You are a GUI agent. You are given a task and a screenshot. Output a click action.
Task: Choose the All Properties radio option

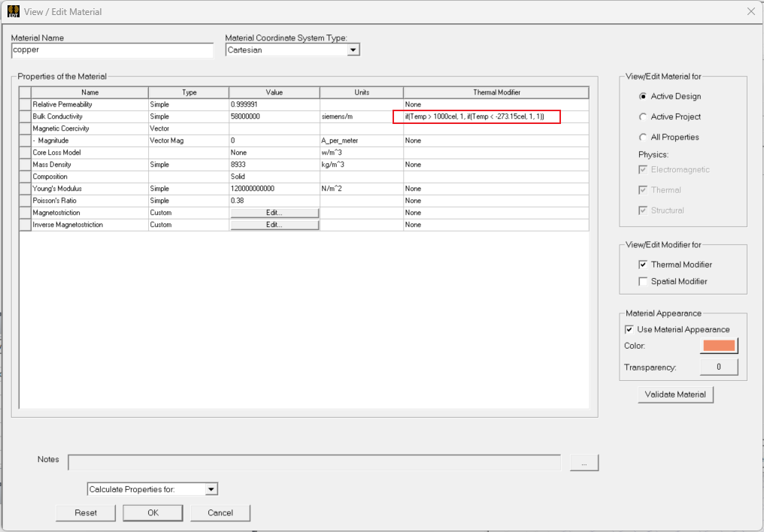point(643,137)
